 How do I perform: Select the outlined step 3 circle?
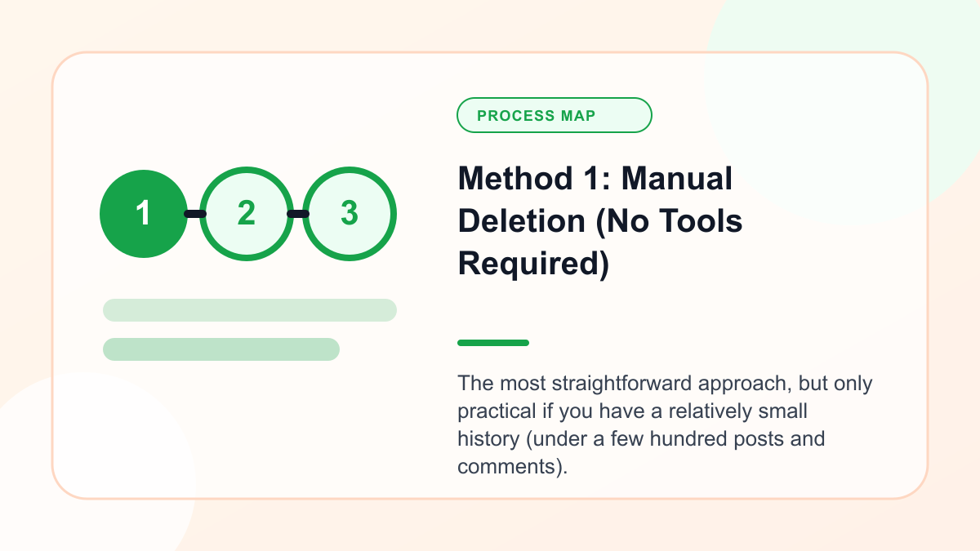(350, 214)
